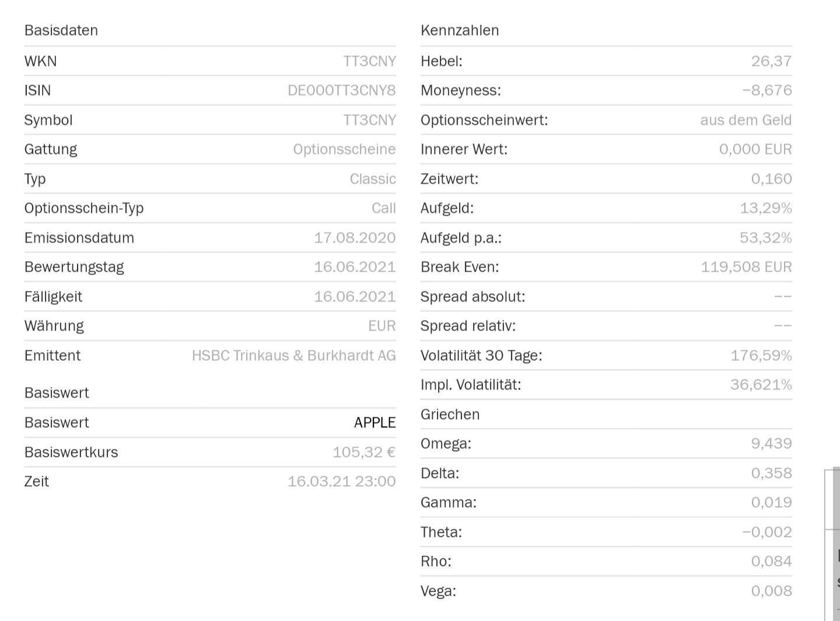Click the ISIN value DE000TT3CNY8
The image size is (840, 621).
click(341, 90)
